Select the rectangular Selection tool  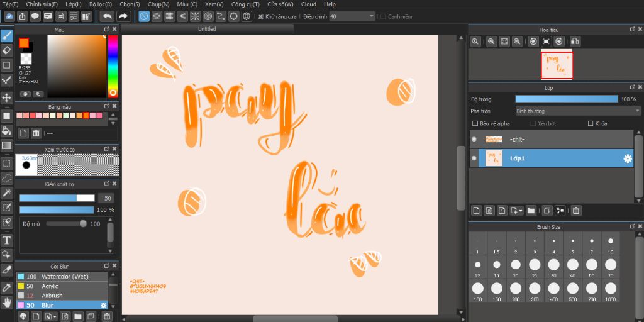(6, 164)
